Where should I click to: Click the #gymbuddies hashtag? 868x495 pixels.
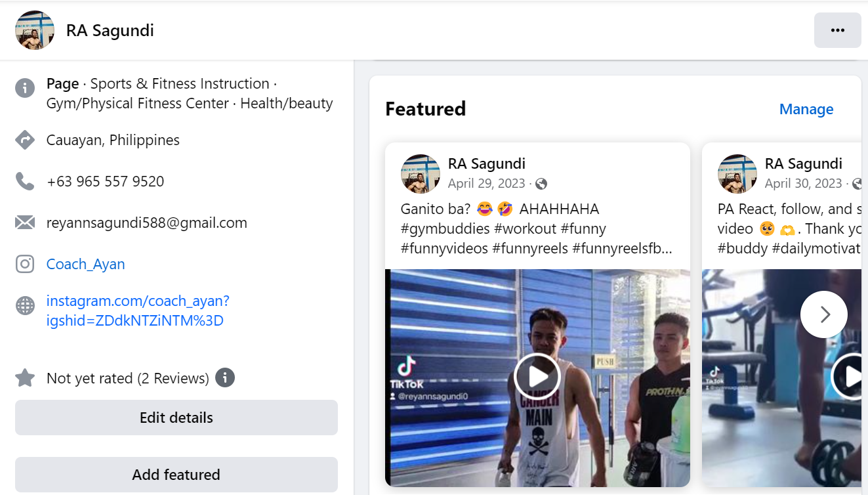pos(444,228)
